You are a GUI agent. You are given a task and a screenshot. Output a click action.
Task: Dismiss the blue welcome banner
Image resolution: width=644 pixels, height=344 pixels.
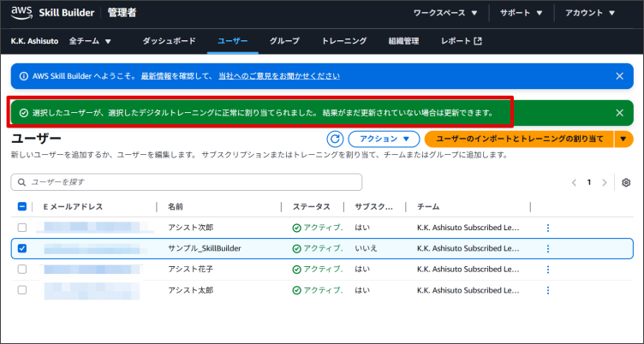tap(619, 76)
